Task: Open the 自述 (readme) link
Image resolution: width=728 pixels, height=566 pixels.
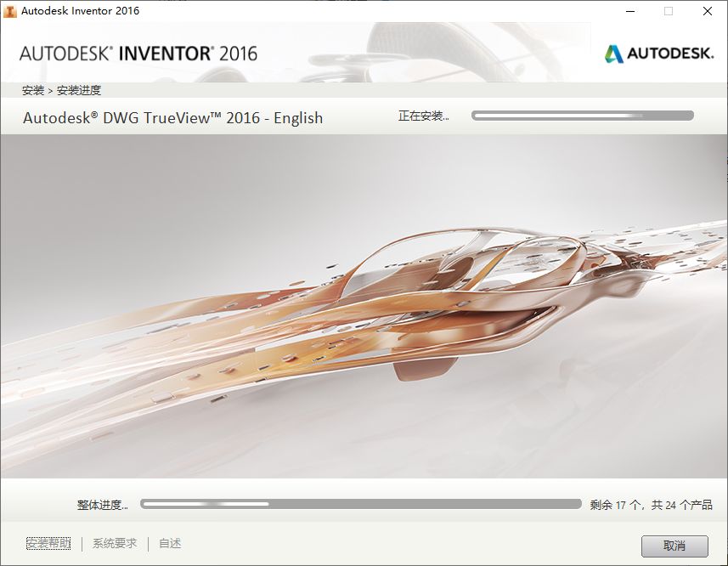Action: coord(168,543)
